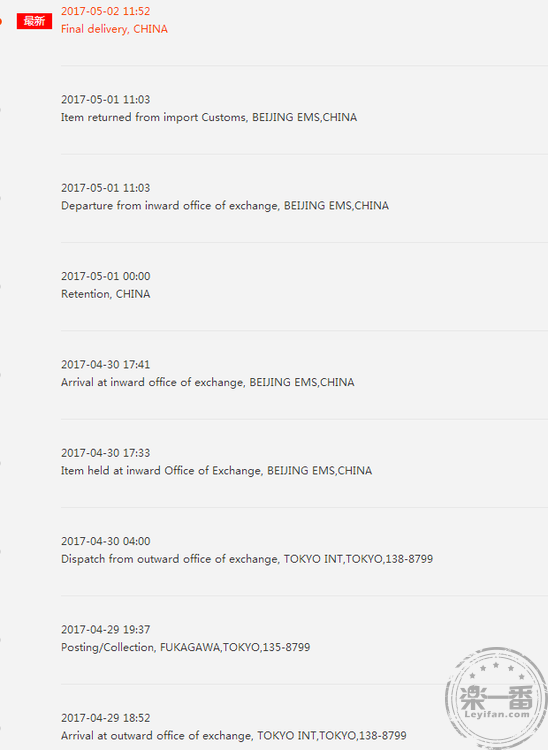Select the 2017-05-02 11:52 timestamp
Screen dimensions: 548x750
point(105,11)
